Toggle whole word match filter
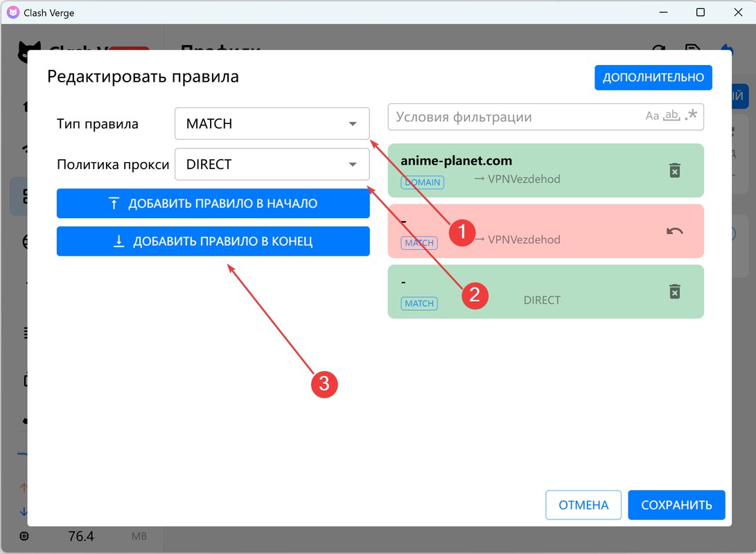Viewport: 756px width, 554px height. pyautogui.click(x=671, y=116)
